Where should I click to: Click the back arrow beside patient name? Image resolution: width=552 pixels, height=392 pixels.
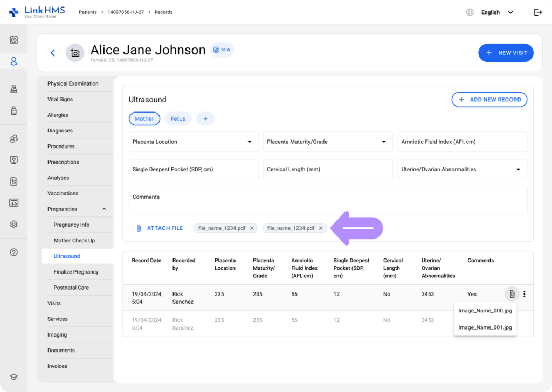[53, 53]
